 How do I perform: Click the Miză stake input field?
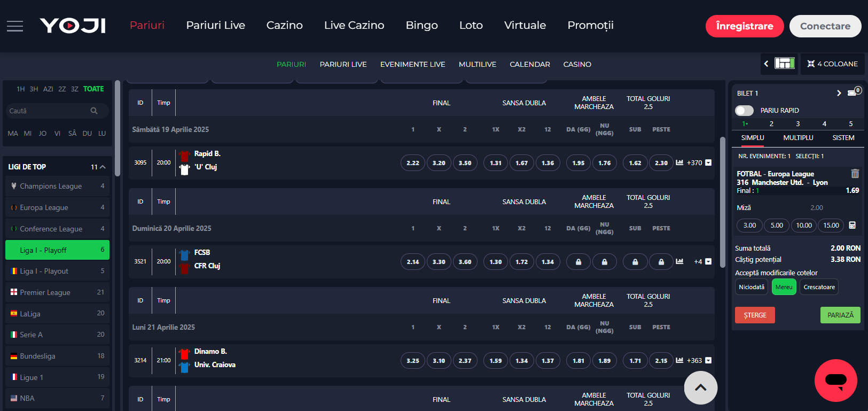[x=816, y=208]
